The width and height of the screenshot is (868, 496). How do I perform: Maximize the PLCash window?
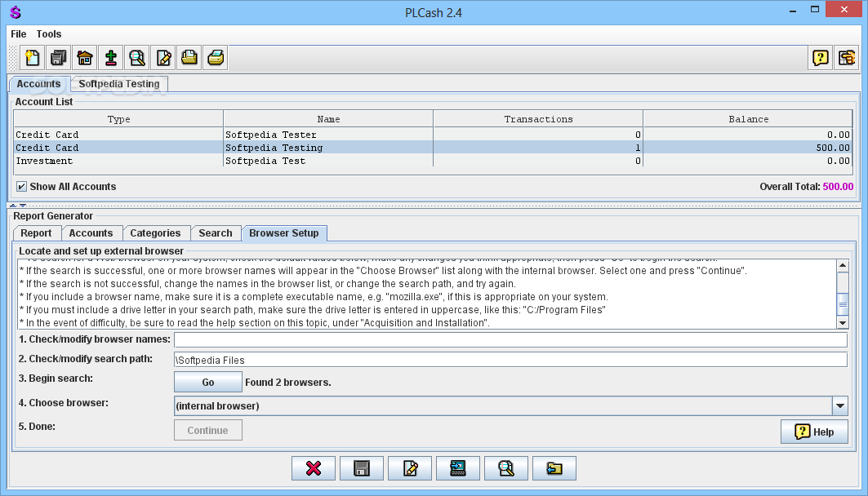[x=815, y=10]
